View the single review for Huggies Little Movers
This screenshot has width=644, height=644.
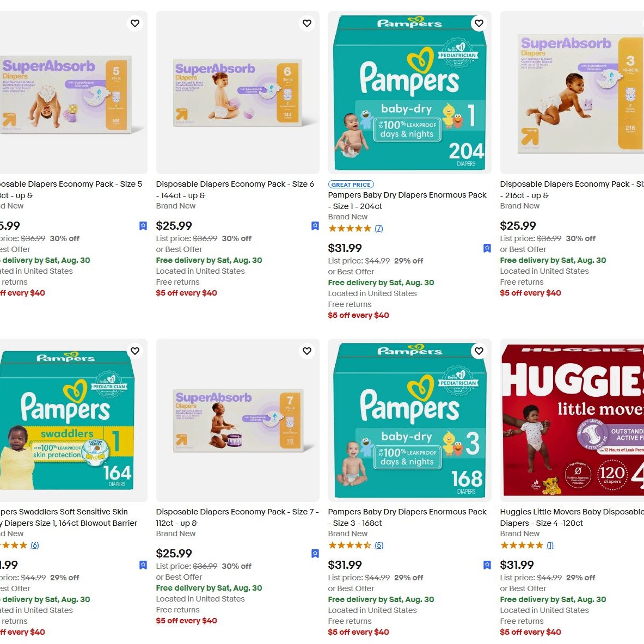coord(550,545)
